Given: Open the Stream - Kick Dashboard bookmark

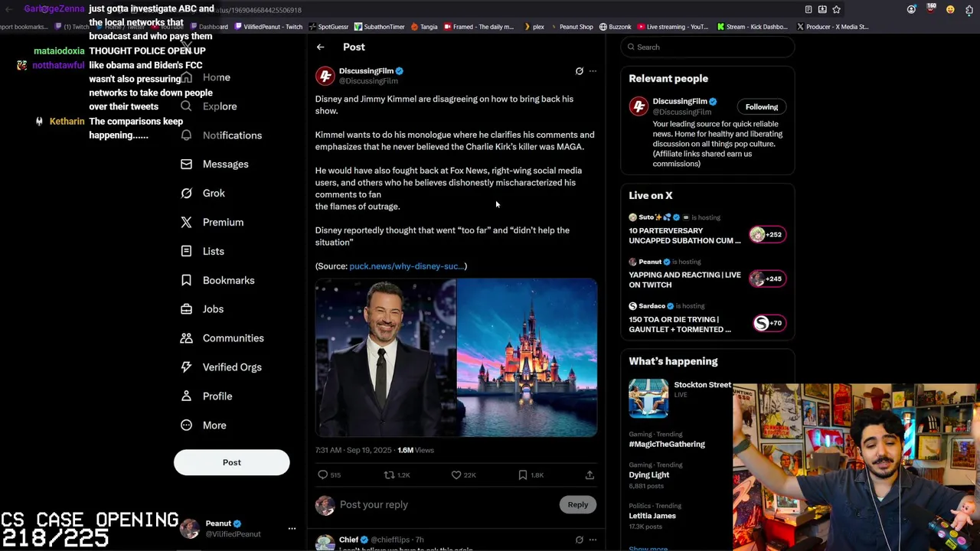Looking at the screenshot, I should pyautogui.click(x=752, y=27).
